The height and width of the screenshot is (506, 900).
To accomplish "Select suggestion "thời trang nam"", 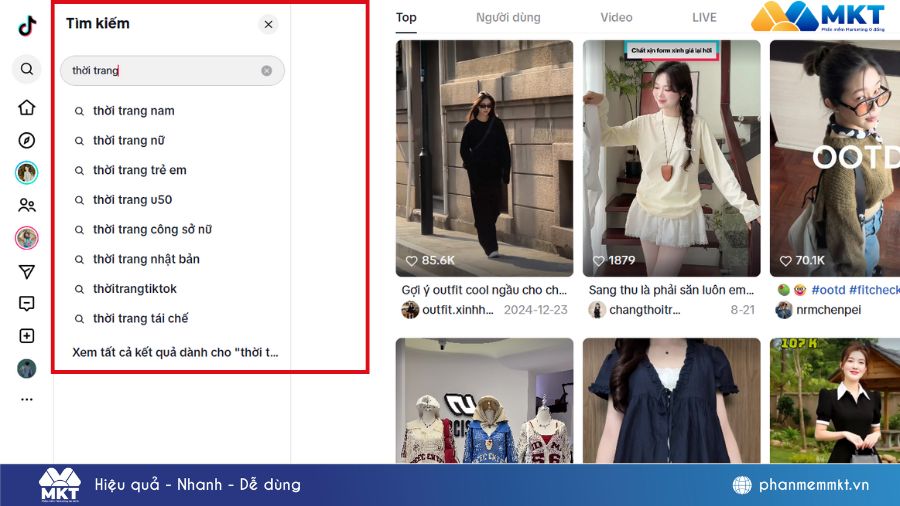I will (133, 111).
